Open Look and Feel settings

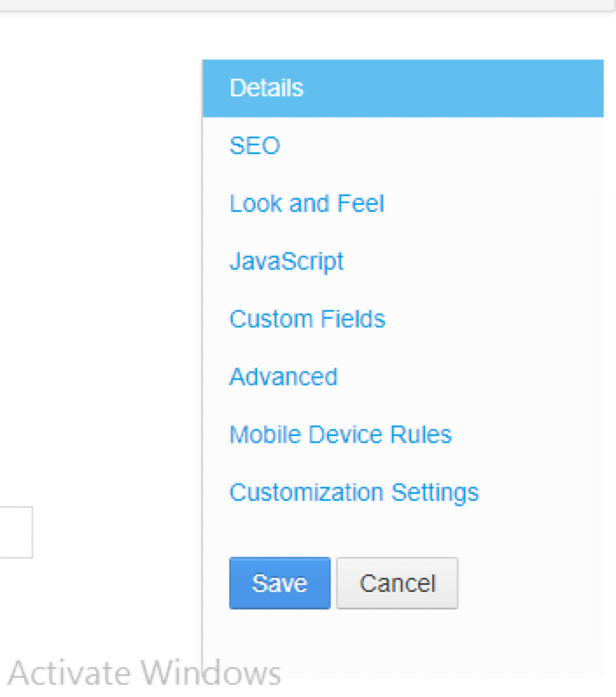306,204
